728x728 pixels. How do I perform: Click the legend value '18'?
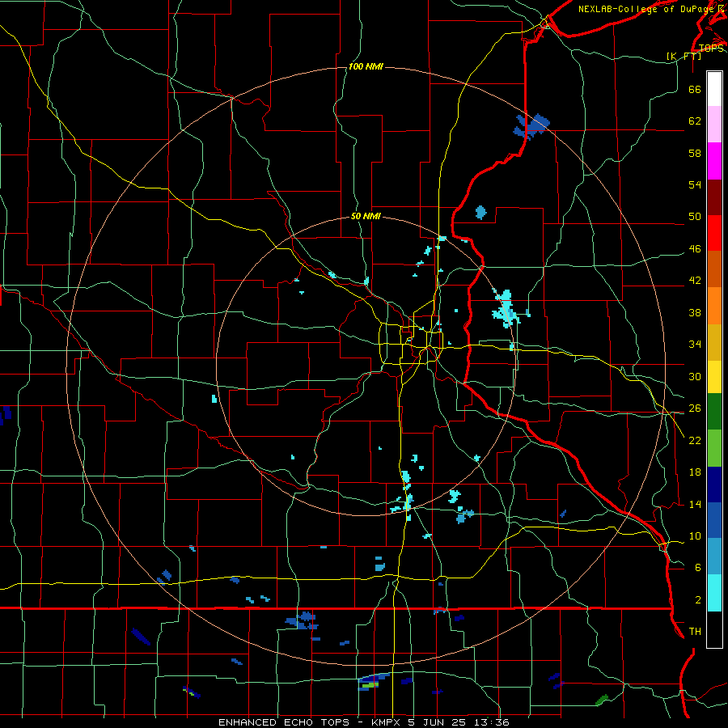[695, 472]
